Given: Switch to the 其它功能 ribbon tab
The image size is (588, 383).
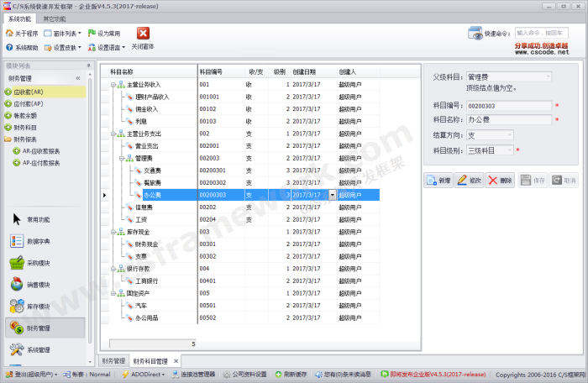Looking at the screenshot, I should click(56, 18).
